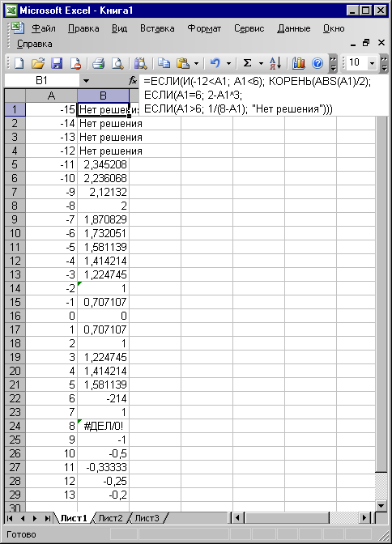Minimize the workbook document window

click(353, 44)
